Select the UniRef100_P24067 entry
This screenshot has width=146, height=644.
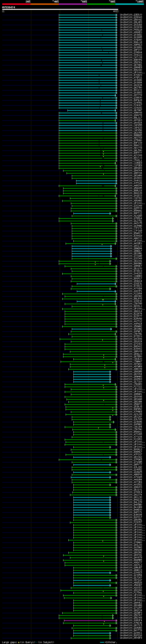[131, 105]
